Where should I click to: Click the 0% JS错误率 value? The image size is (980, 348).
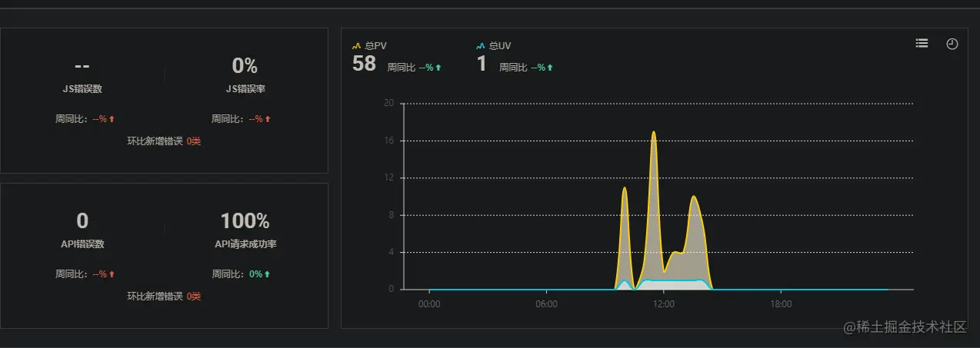[x=245, y=66]
